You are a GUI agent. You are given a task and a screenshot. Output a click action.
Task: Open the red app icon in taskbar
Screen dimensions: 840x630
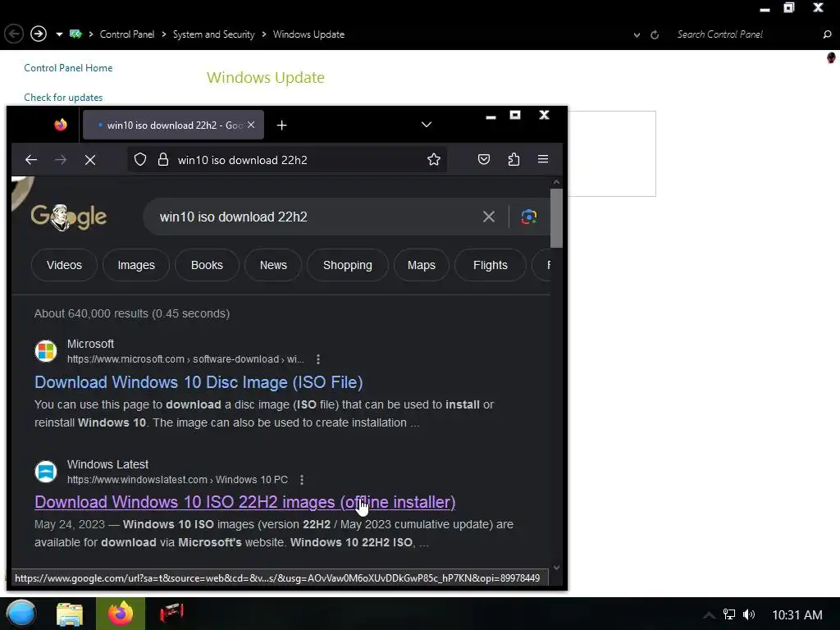(171, 612)
